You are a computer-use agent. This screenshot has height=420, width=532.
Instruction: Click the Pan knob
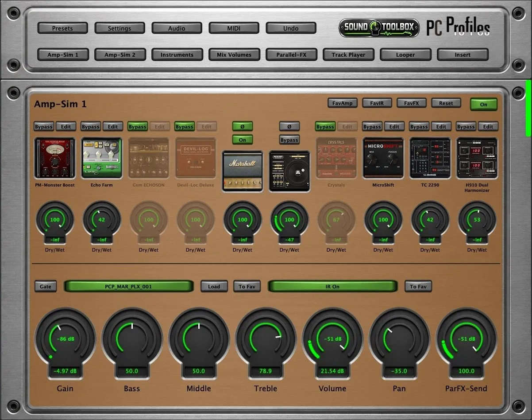399,339
